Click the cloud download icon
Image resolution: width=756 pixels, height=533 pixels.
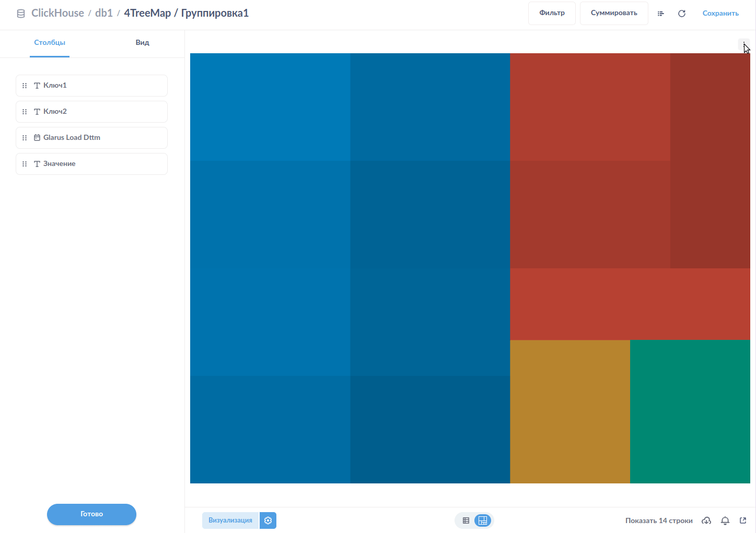(706, 520)
